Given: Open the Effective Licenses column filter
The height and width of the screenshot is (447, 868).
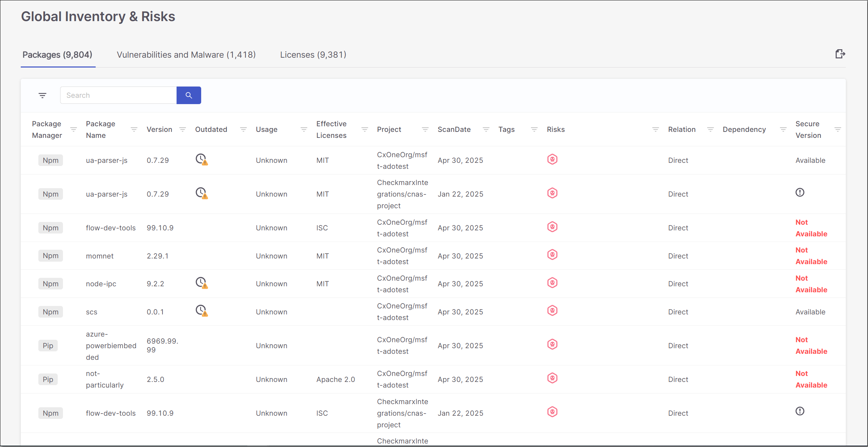Looking at the screenshot, I should pyautogui.click(x=365, y=129).
